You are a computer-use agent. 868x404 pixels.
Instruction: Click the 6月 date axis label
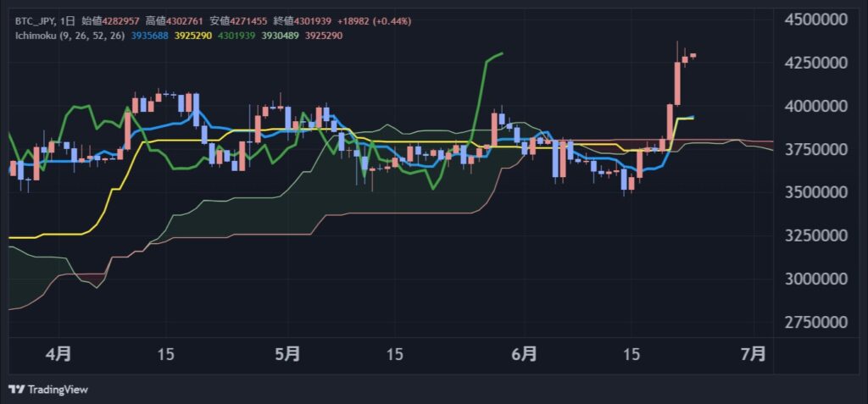[524, 354]
